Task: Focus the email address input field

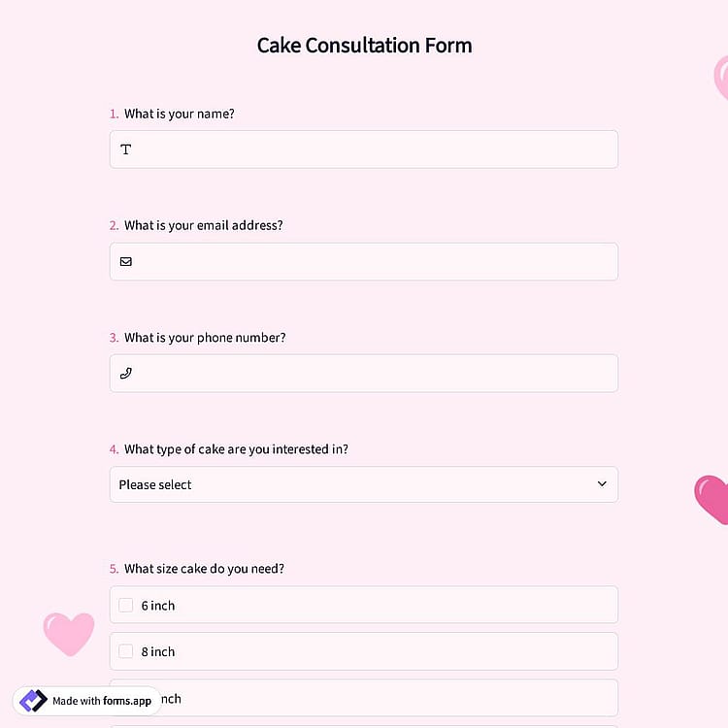Action: pyautogui.click(x=364, y=261)
